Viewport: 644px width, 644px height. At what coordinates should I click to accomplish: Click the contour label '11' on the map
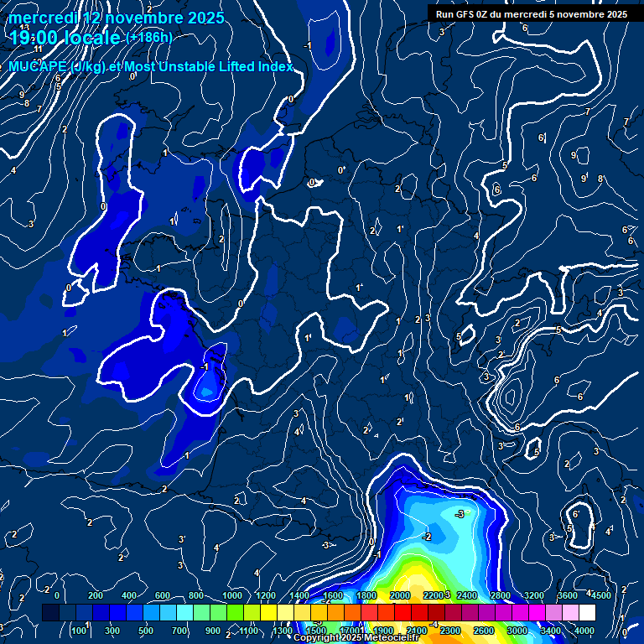tap(39, 49)
